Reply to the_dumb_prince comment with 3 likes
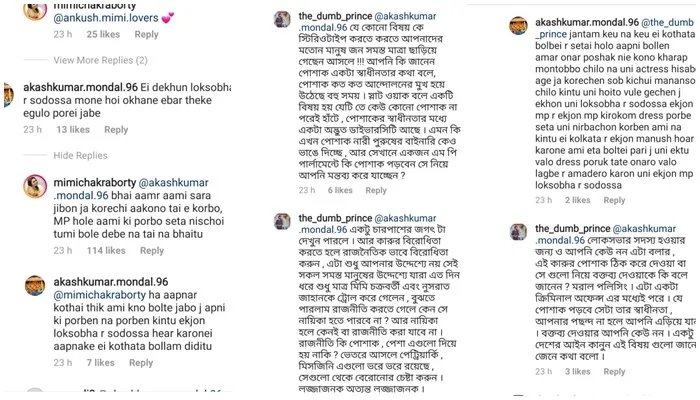The width and height of the screenshot is (700, 400). (614, 371)
